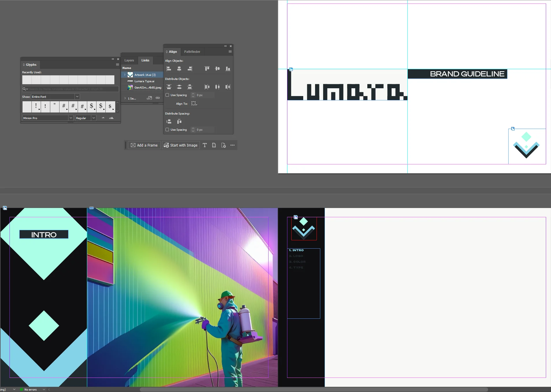Image resolution: width=551 pixels, height=392 pixels.
Task: Switch to the Layers tab
Action: point(129,60)
